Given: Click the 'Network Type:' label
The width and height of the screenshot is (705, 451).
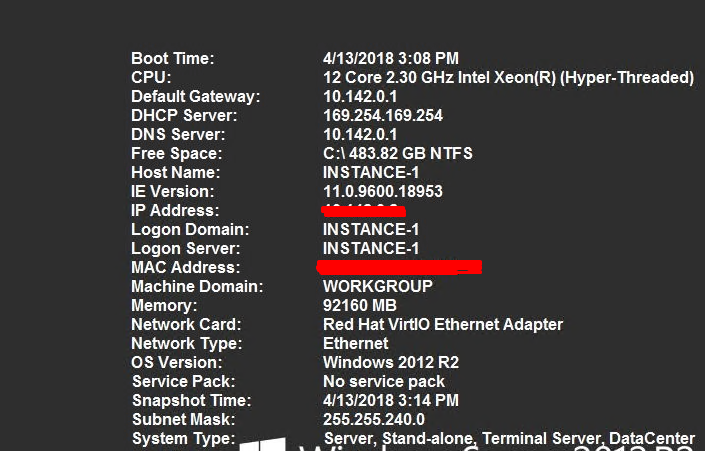Looking at the screenshot, I should 187,344.
